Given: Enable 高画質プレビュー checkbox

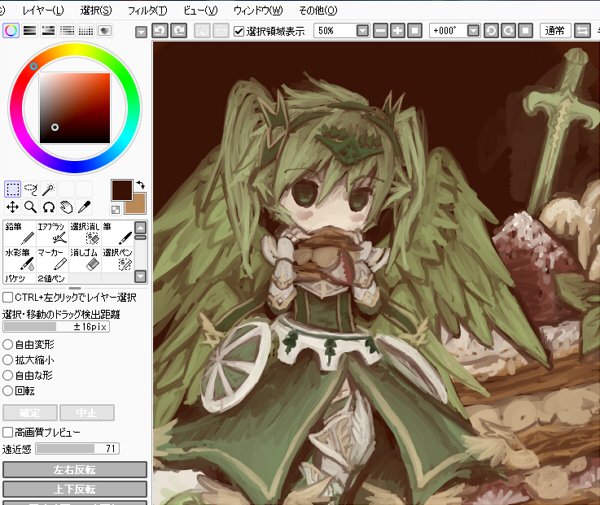Looking at the screenshot, I should point(8,432).
